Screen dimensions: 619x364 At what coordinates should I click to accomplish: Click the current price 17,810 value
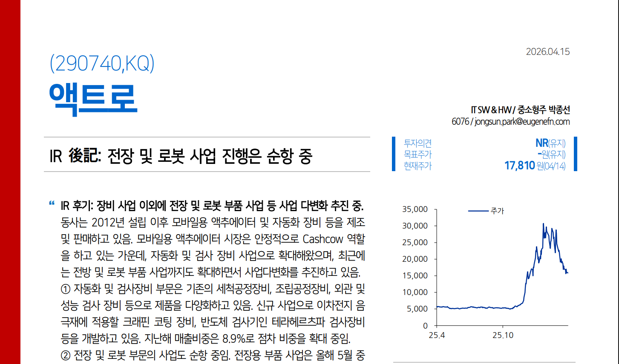[x=519, y=166]
